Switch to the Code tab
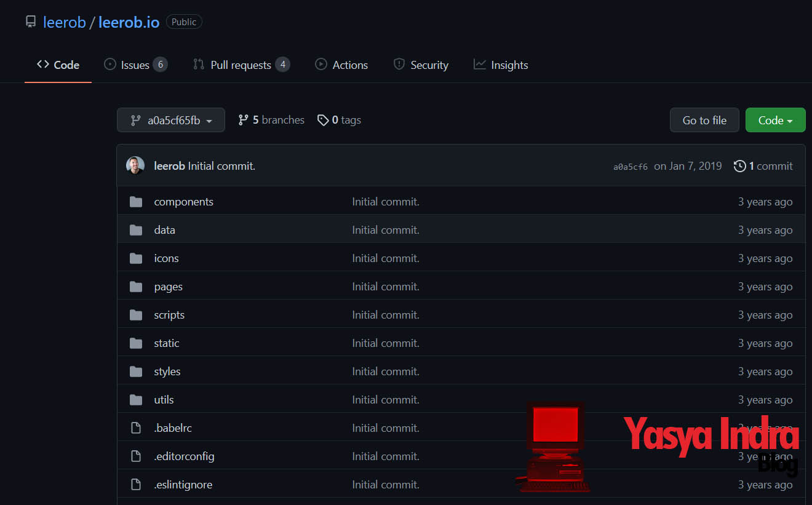The height and width of the screenshot is (505, 812). coord(58,65)
